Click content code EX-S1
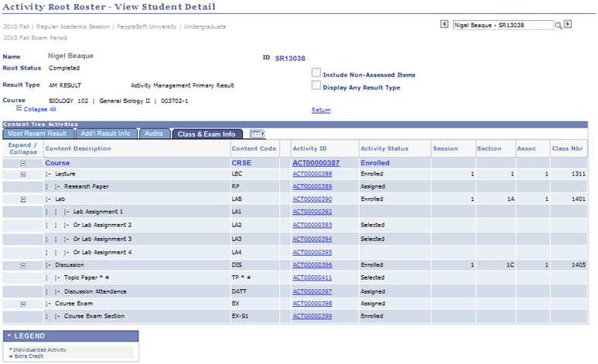The height and width of the screenshot is (364, 598). point(241,316)
